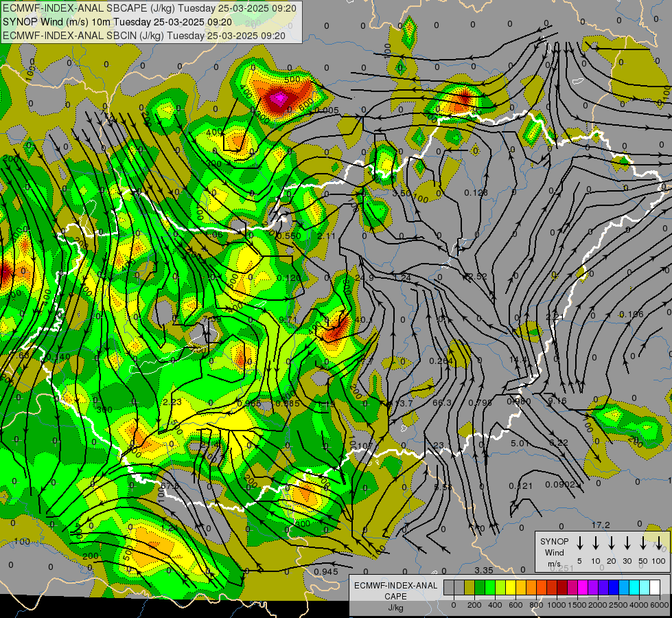This screenshot has height=618, width=672.
Task: Click the wind legend arrow for 10 m/s
Action: pyautogui.click(x=595, y=542)
